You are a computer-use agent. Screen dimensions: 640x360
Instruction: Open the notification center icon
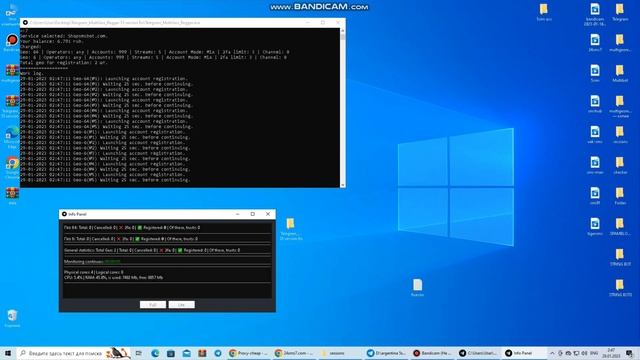pyautogui.click(x=629, y=353)
